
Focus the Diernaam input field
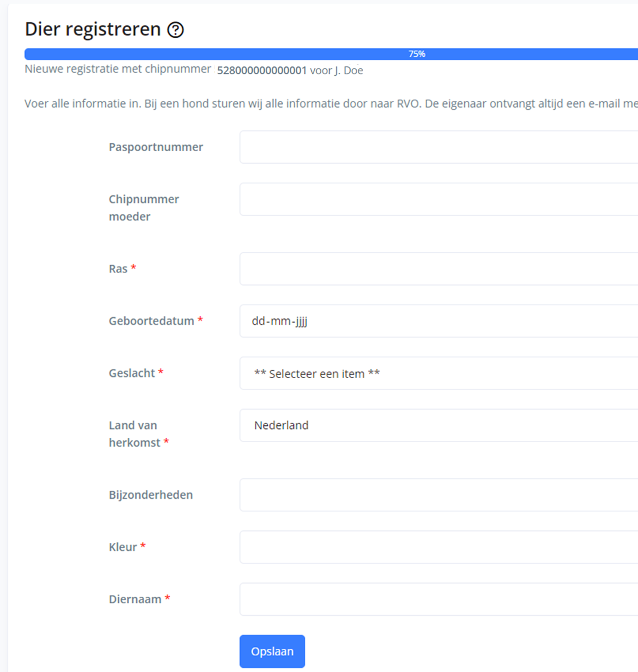point(438,599)
